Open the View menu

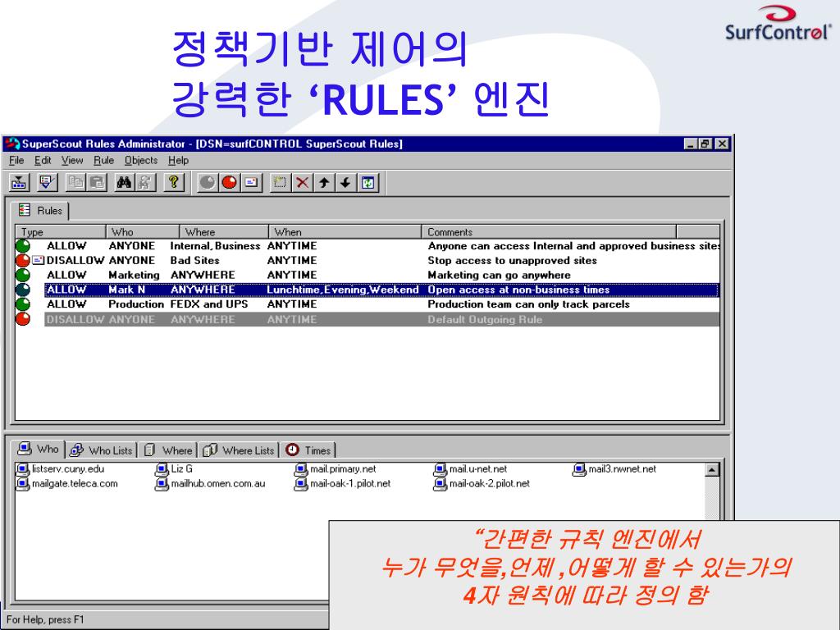(72, 160)
